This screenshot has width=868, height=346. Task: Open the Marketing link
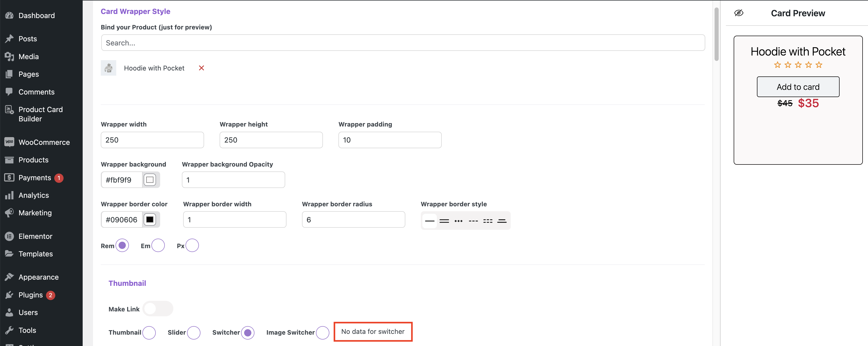(x=35, y=213)
